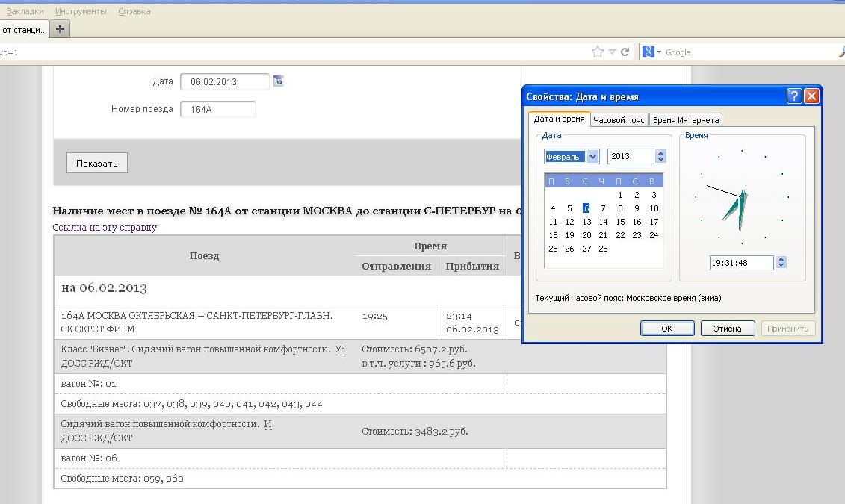Open the URL history dropdown arrow
The image size is (845, 504).
[612, 52]
